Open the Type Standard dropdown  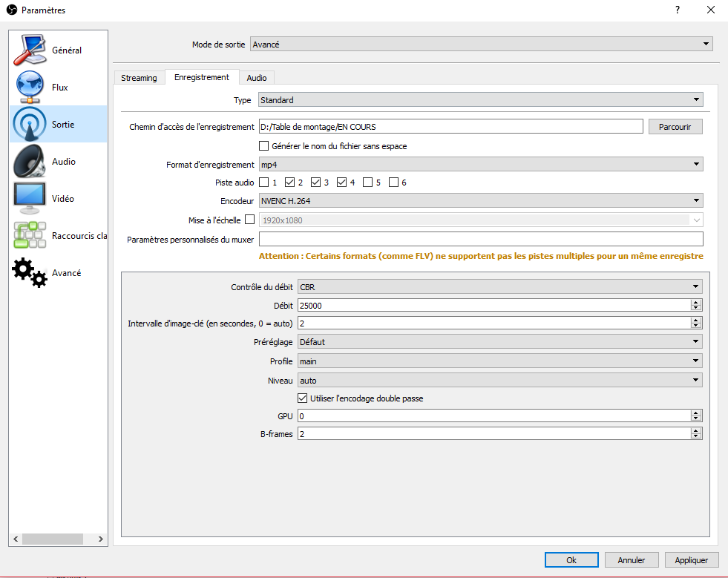[x=481, y=100]
